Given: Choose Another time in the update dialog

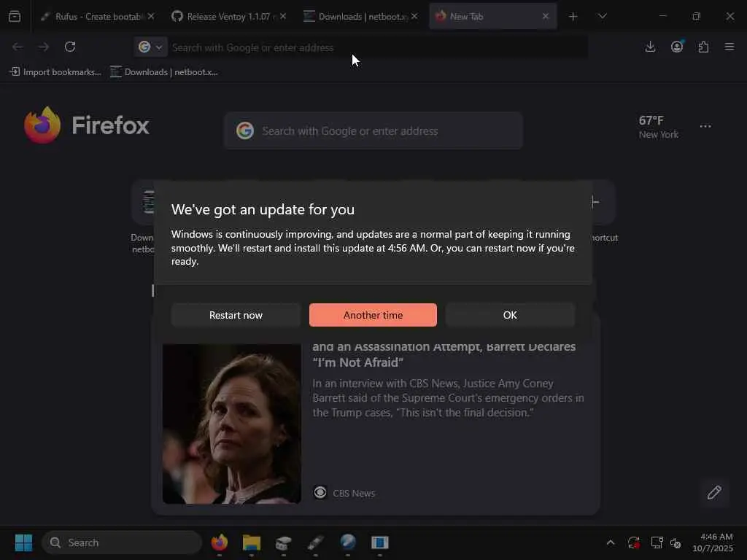Looking at the screenshot, I should [373, 315].
